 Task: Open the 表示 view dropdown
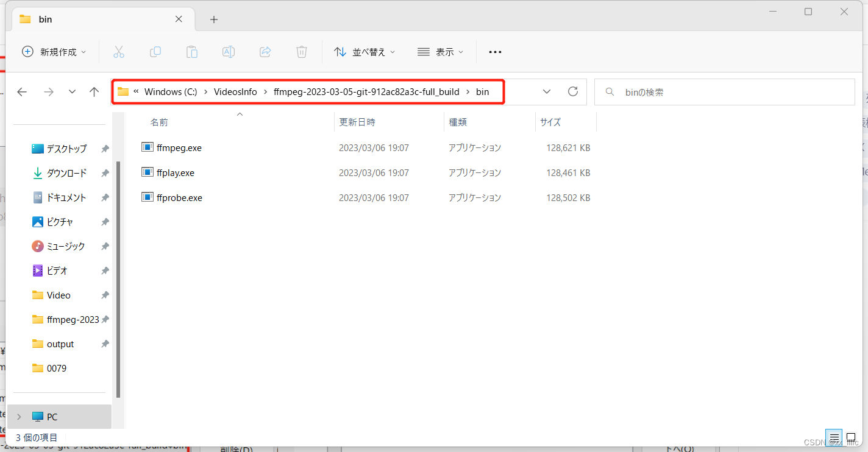click(x=440, y=52)
